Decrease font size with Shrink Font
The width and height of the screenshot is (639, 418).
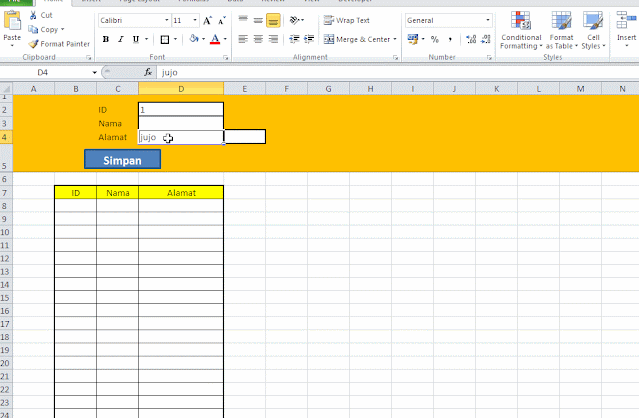(222, 20)
